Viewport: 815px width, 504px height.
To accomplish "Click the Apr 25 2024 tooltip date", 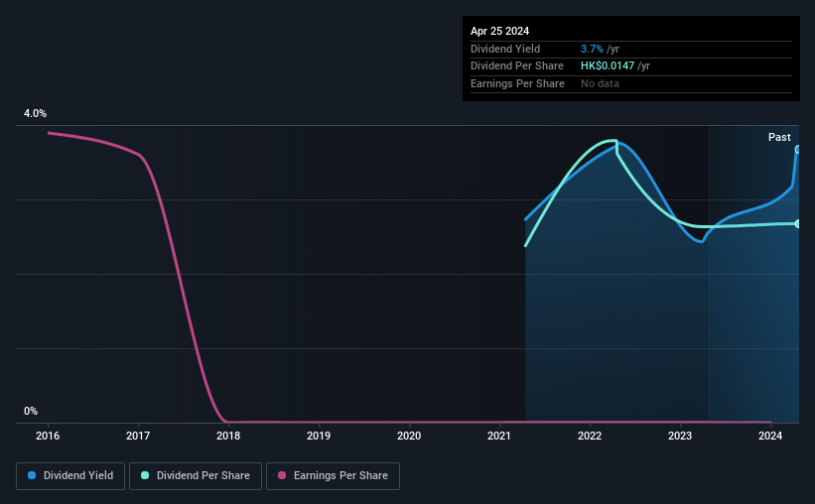I will (500, 31).
